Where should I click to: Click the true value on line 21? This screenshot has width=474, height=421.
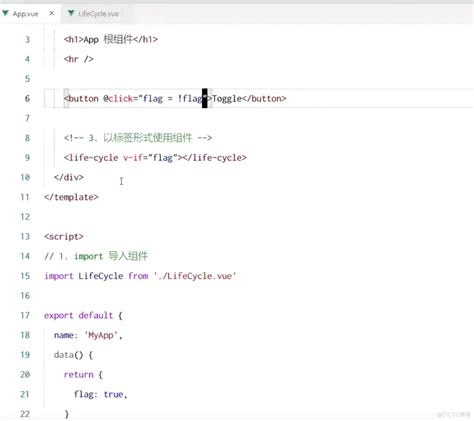[113, 394]
